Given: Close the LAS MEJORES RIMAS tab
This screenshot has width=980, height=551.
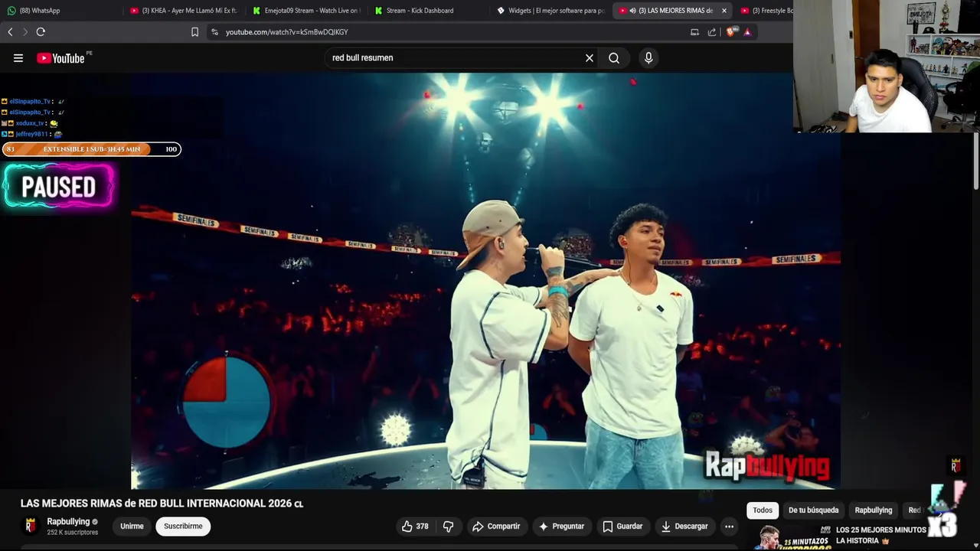Looking at the screenshot, I should click(x=724, y=11).
